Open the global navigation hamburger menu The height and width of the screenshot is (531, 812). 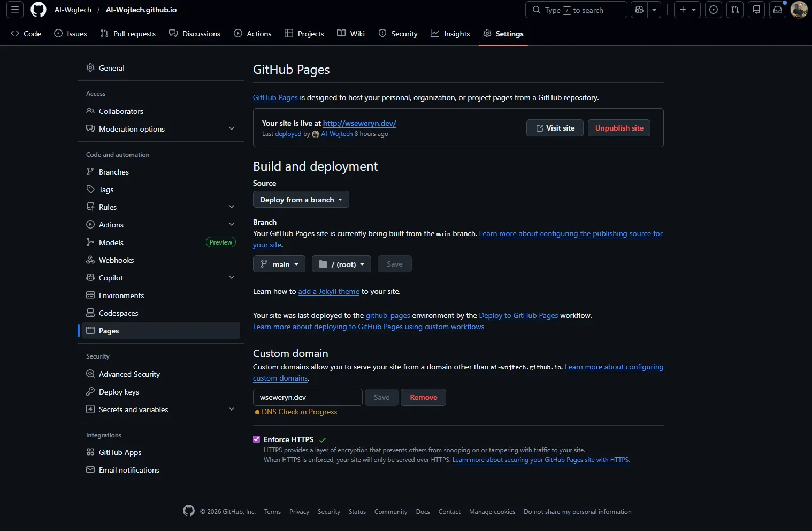pos(14,10)
